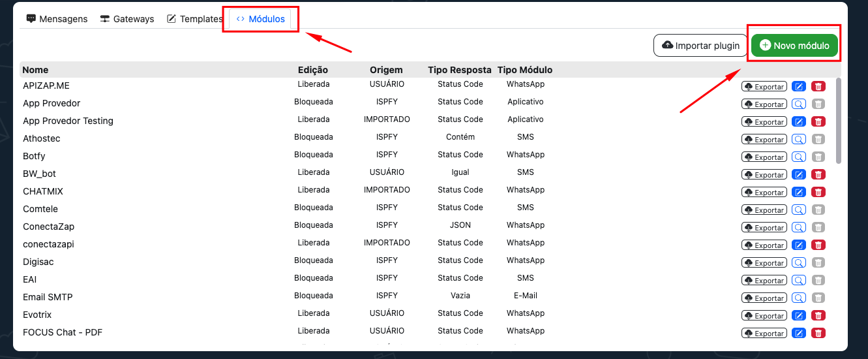Screen dimensions: 868x359
Task: Click the module list vertical scrollbar
Action: (x=838, y=121)
